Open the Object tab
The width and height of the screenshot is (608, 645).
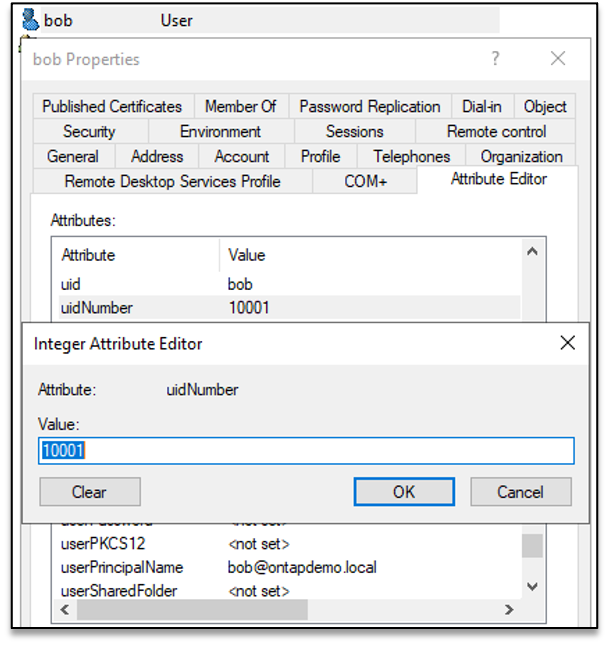coord(545,107)
